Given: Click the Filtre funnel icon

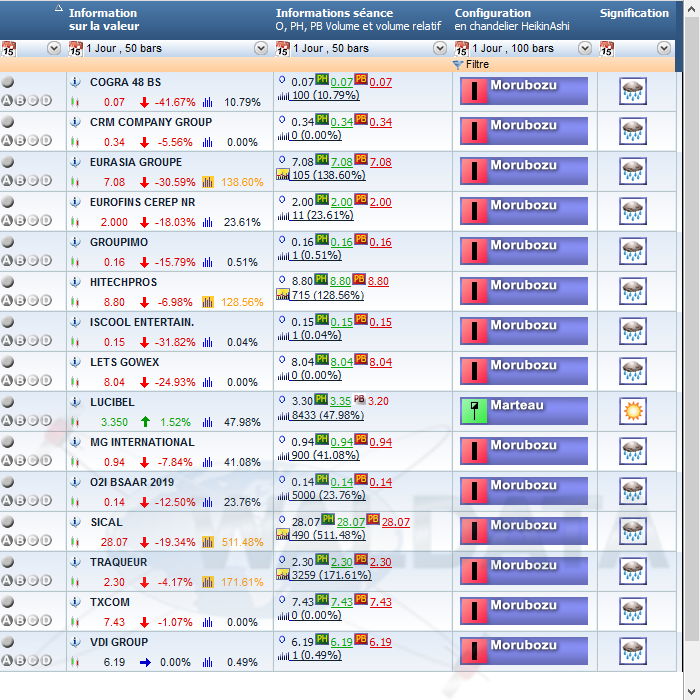Looking at the screenshot, I should point(458,65).
